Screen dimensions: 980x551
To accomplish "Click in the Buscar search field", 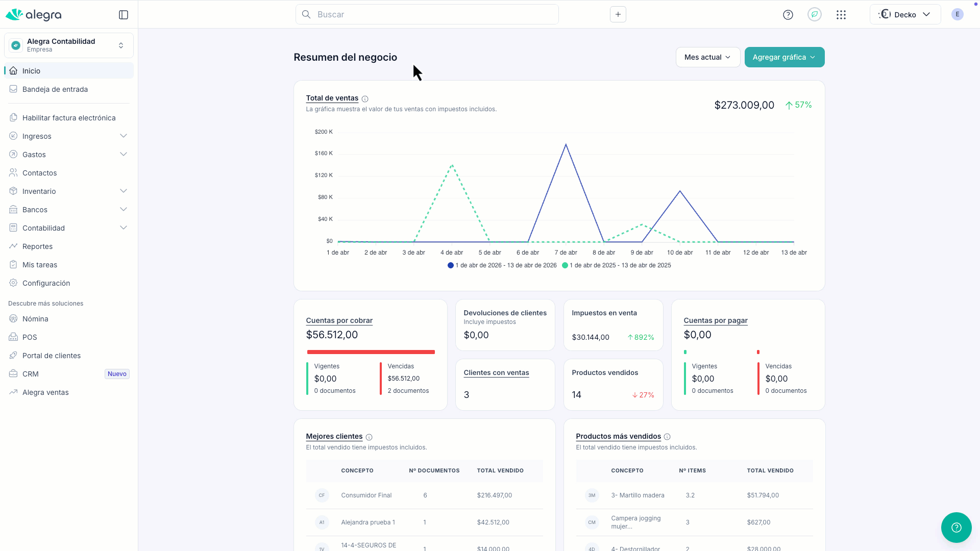I will tap(434, 14).
